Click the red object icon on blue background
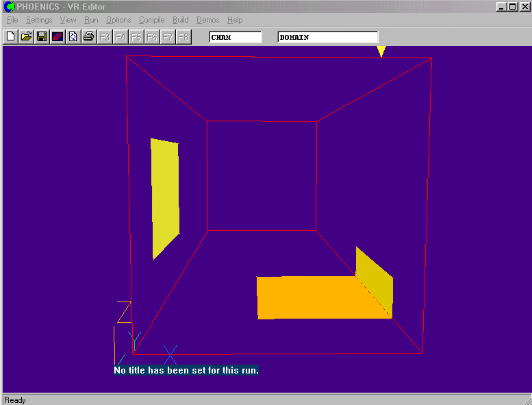Viewport: 532px width, 405px height. [58, 37]
